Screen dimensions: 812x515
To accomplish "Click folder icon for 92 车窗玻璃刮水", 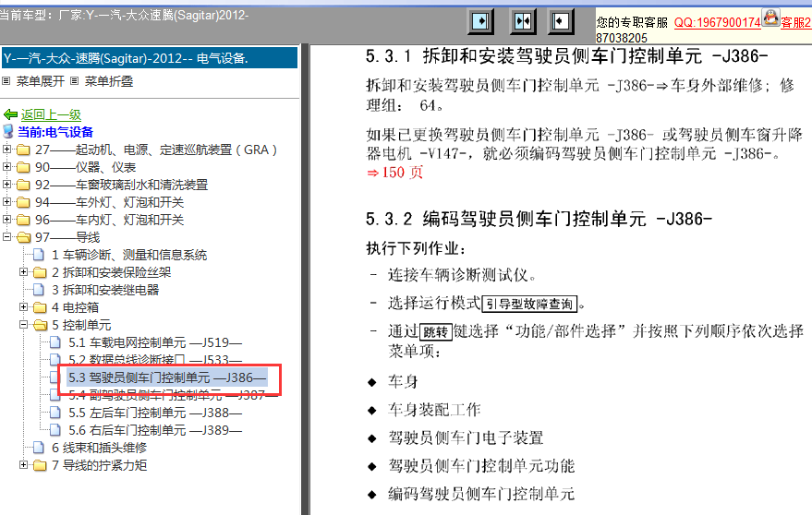I will (23, 185).
